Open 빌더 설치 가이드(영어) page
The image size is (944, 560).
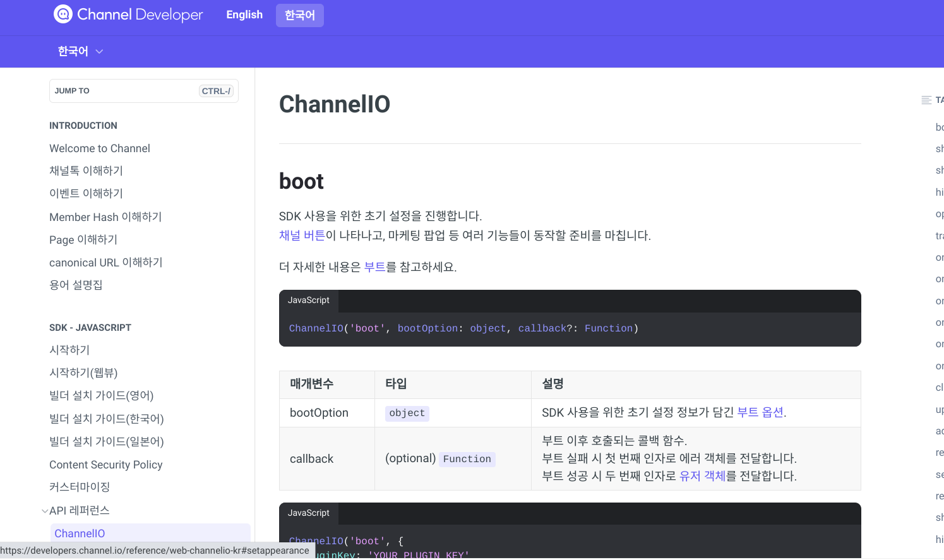click(x=102, y=396)
